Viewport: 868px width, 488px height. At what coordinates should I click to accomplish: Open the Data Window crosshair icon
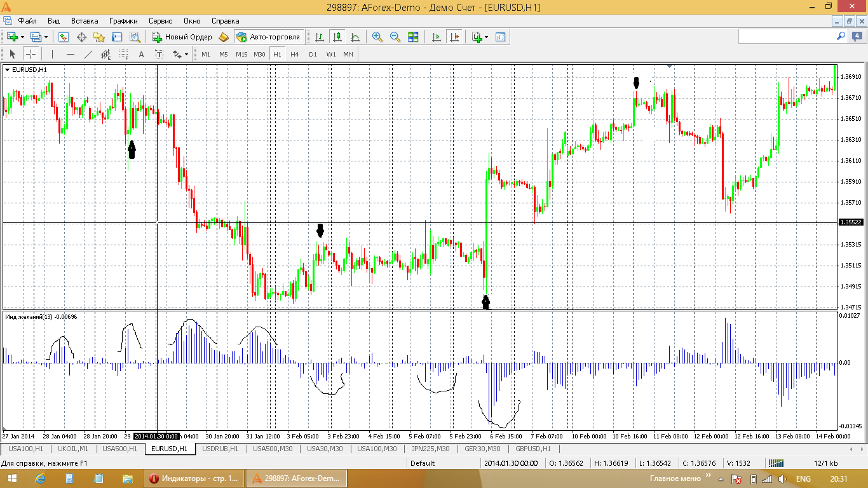[x=81, y=37]
